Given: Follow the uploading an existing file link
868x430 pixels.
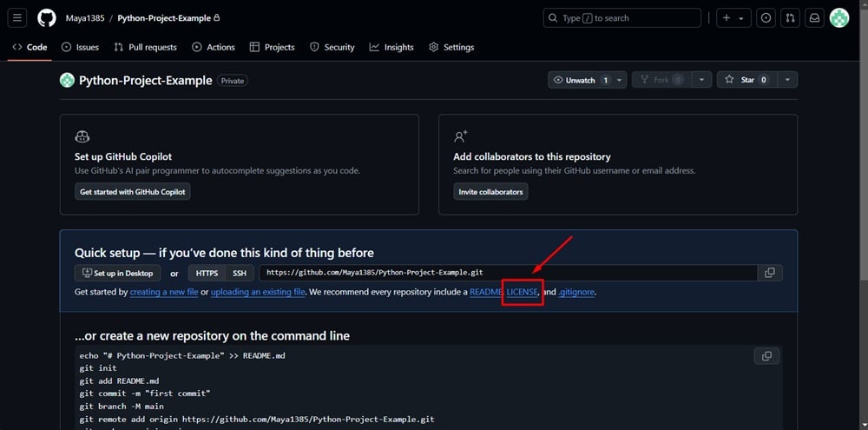Looking at the screenshot, I should tap(258, 292).
